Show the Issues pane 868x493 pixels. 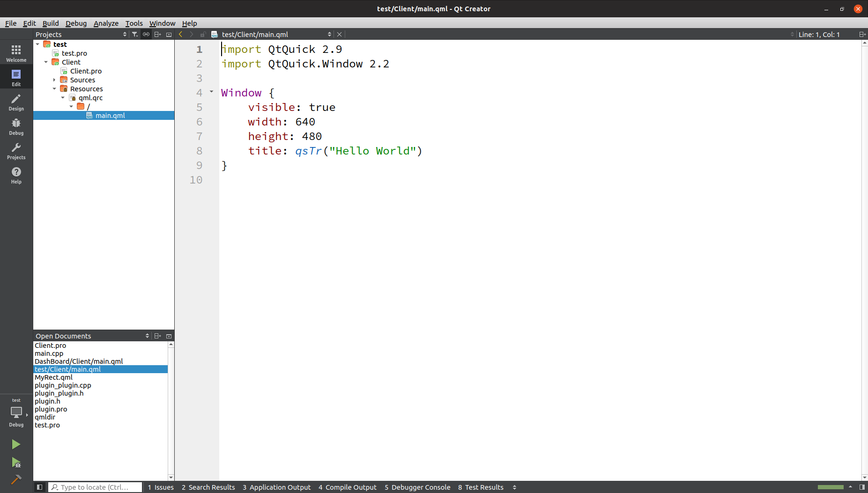point(161,487)
